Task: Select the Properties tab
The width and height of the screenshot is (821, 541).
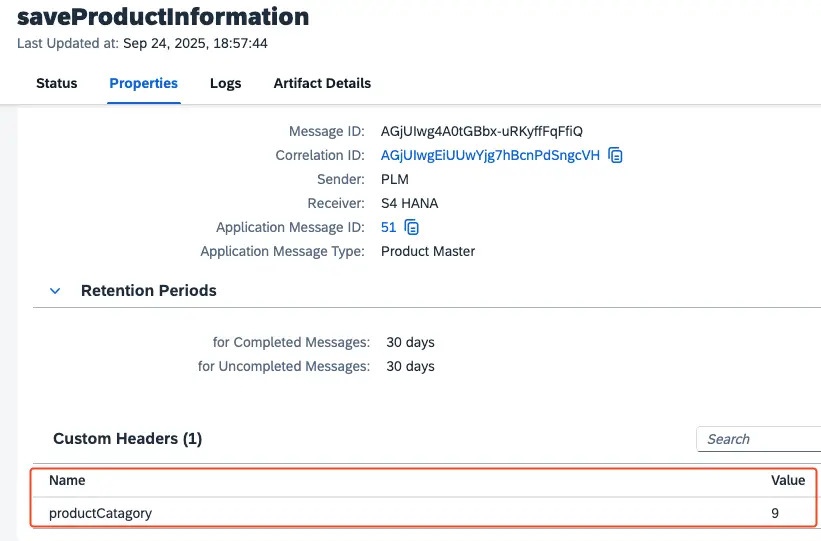Action: point(143,83)
